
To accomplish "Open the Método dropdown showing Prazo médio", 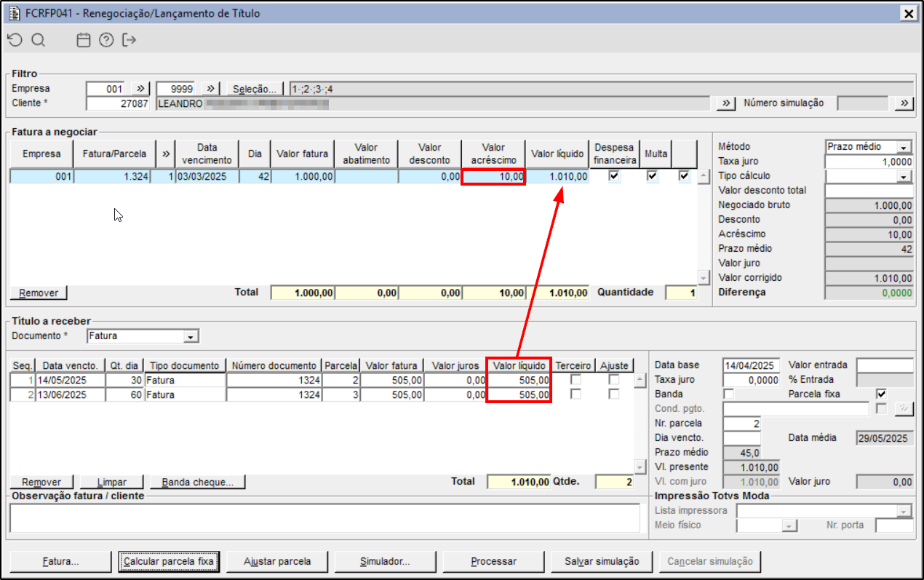I will click(904, 147).
